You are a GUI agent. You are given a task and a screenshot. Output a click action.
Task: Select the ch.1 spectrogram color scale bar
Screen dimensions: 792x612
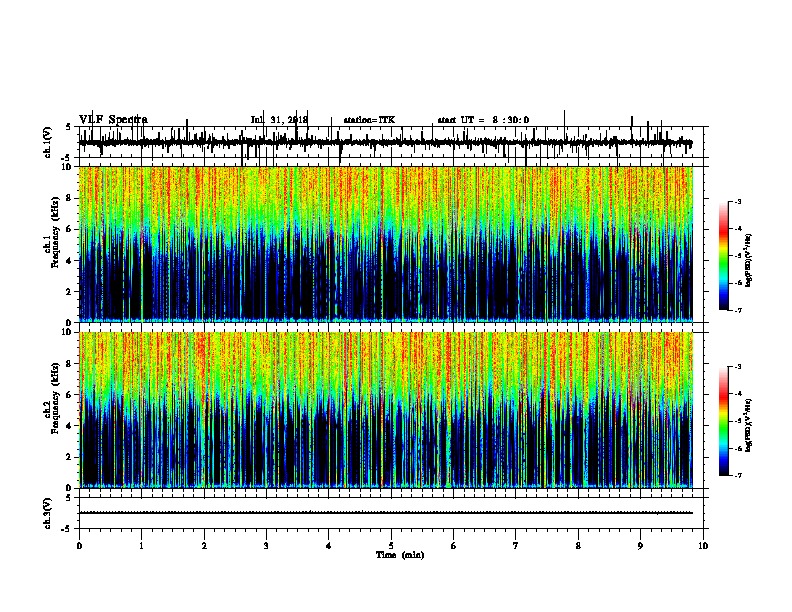point(723,256)
